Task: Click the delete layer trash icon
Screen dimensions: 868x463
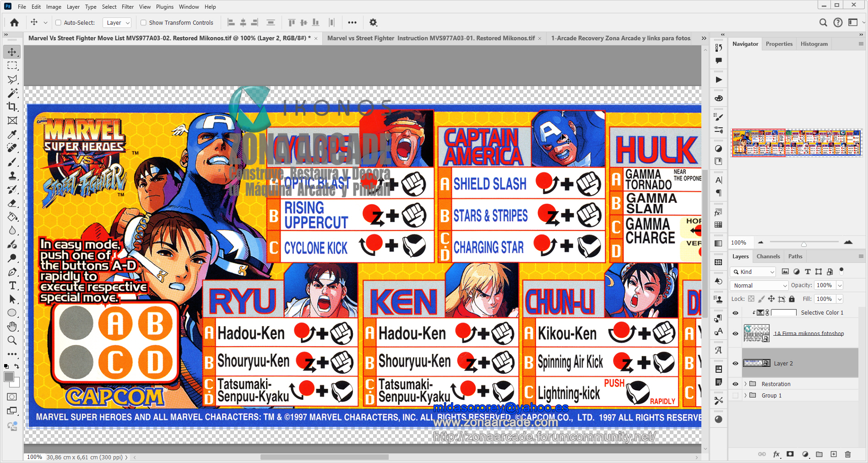Action: (848, 454)
